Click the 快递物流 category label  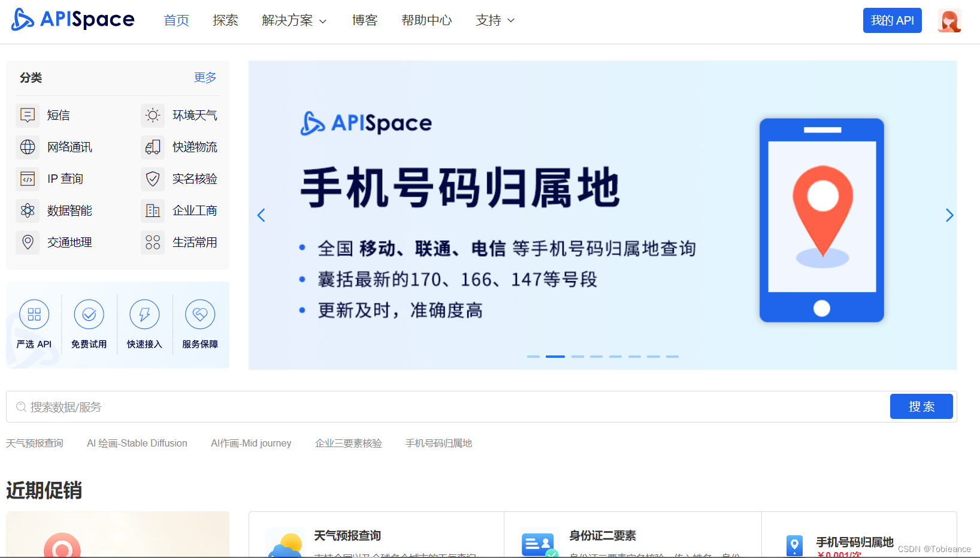click(x=195, y=147)
